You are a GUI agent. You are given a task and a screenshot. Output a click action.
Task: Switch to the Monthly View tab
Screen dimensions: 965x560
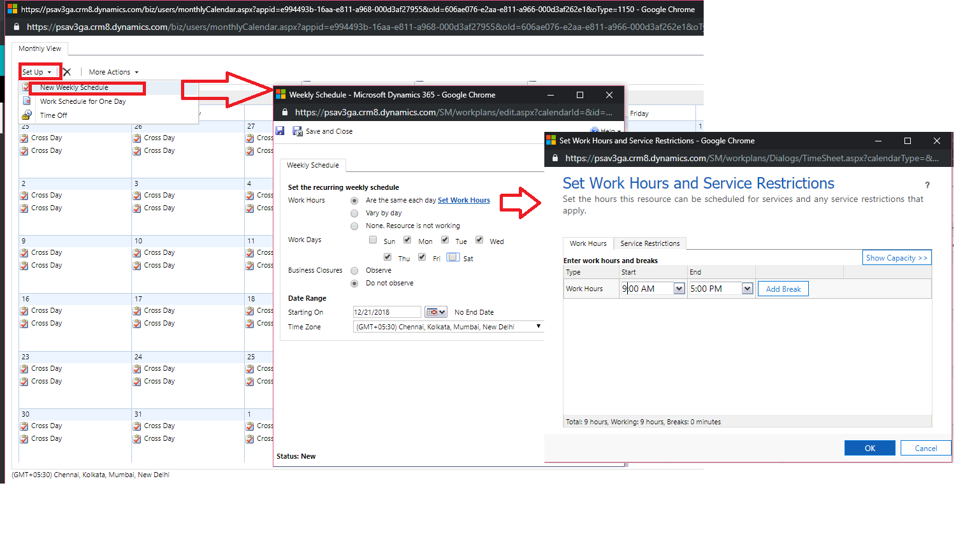coord(40,48)
